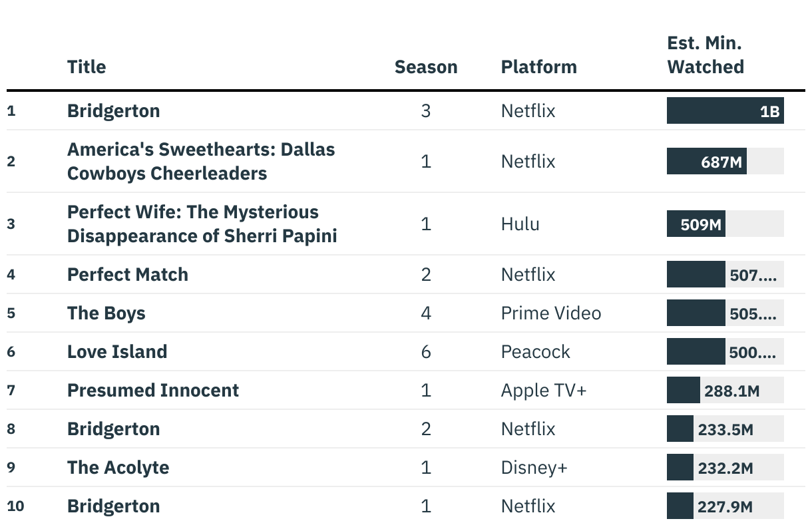This screenshot has width=812, height=531.
Task: Sort by the Season column header
Action: pos(426,67)
